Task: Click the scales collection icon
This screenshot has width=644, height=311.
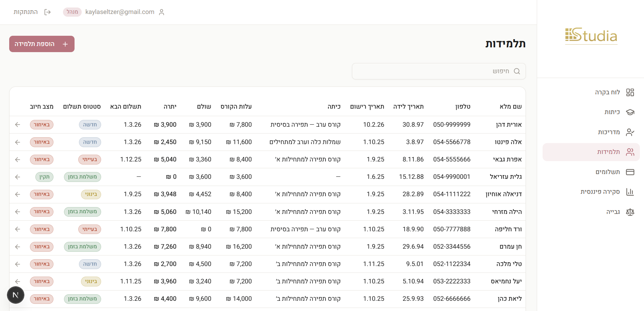Action: click(630, 212)
